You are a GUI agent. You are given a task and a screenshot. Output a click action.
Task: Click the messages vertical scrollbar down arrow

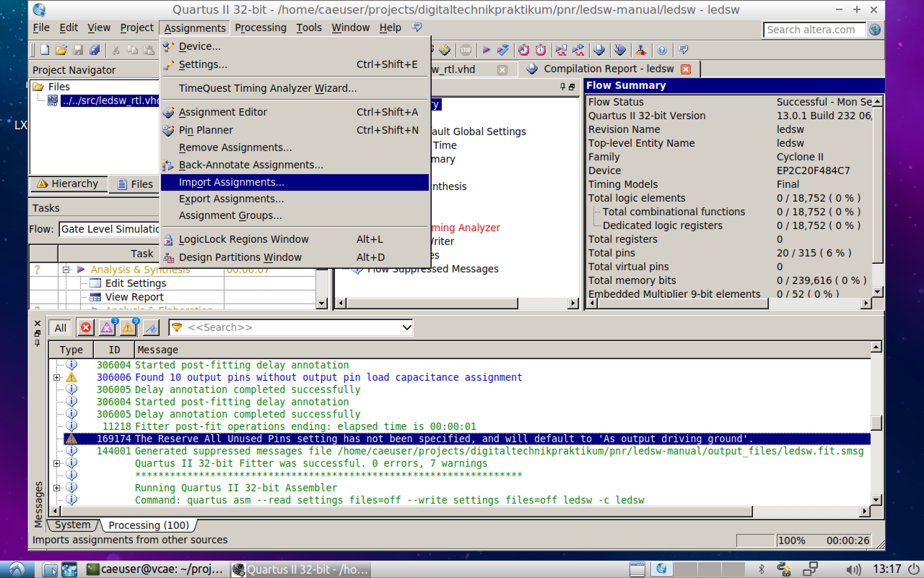click(x=876, y=500)
